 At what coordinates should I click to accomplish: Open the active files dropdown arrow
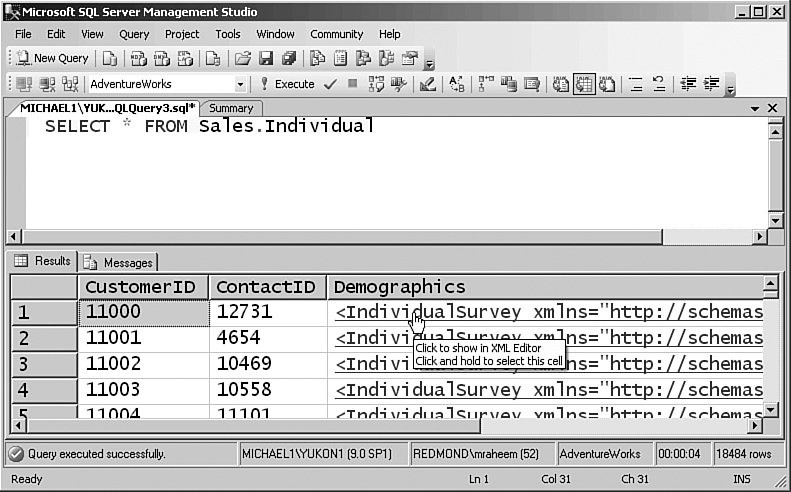point(755,108)
